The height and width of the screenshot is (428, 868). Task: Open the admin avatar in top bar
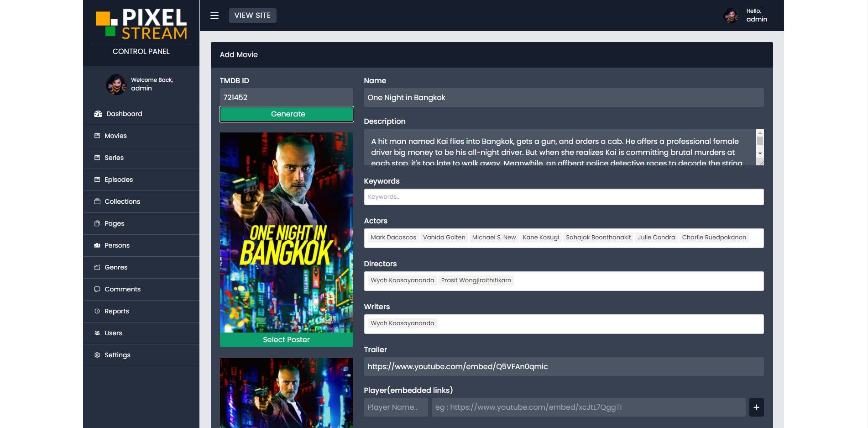click(x=731, y=16)
